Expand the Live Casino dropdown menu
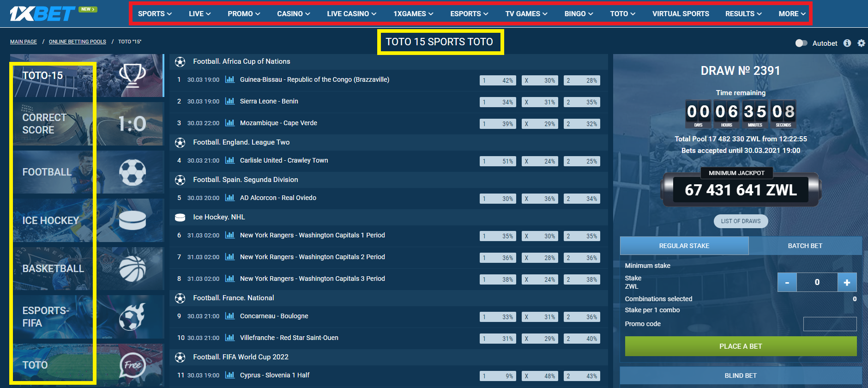This screenshot has height=388, width=868. coord(352,14)
